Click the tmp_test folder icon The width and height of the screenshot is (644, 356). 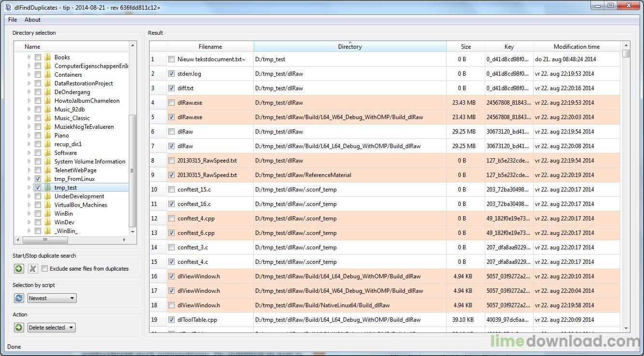click(48, 188)
